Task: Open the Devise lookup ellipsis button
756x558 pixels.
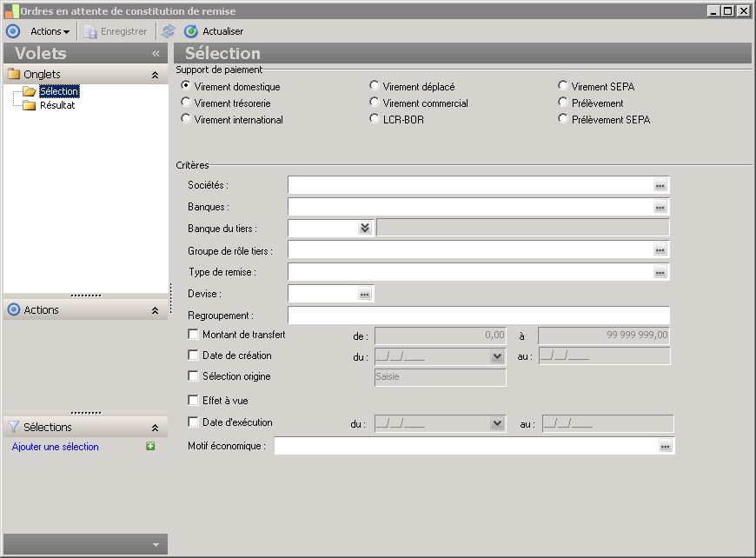Action: 365,294
